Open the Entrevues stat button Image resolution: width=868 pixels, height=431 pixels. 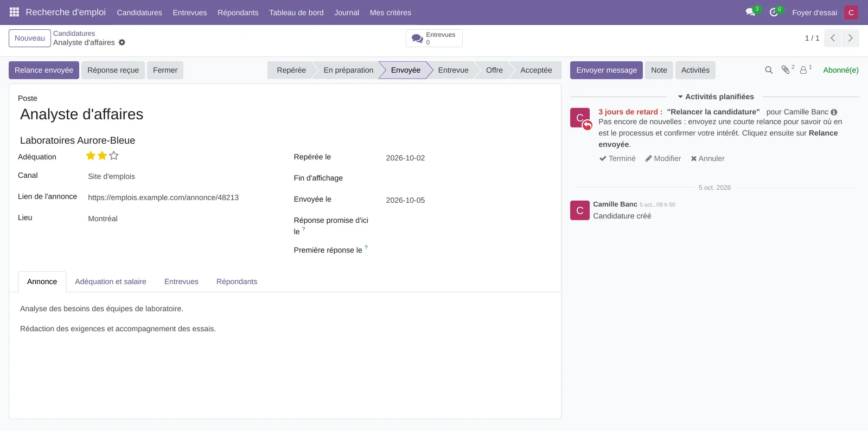pos(434,38)
